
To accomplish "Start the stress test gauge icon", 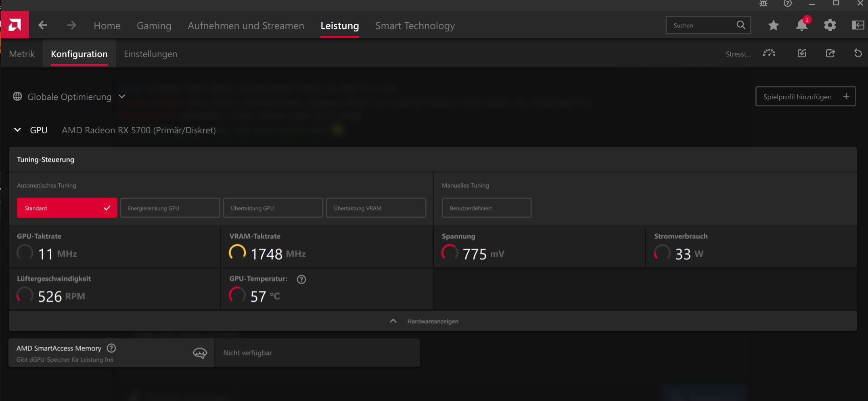I will 769,53.
